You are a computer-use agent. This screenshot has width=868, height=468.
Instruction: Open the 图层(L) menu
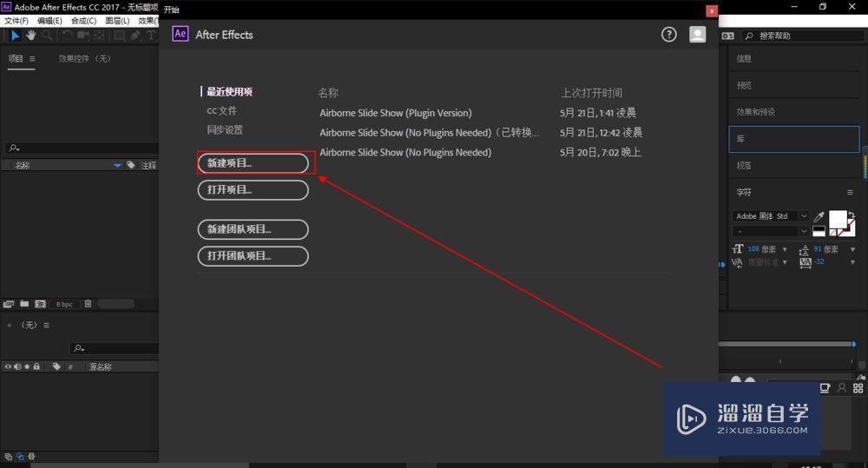(117, 21)
